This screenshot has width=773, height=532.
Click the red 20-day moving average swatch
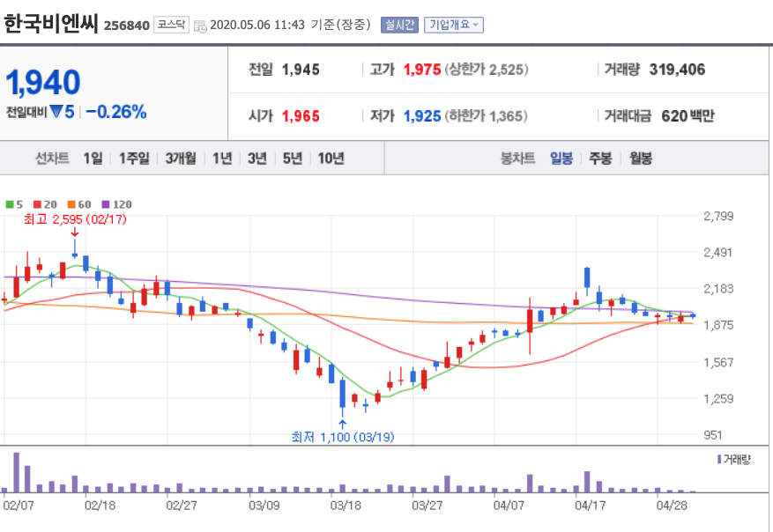click(x=37, y=204)
